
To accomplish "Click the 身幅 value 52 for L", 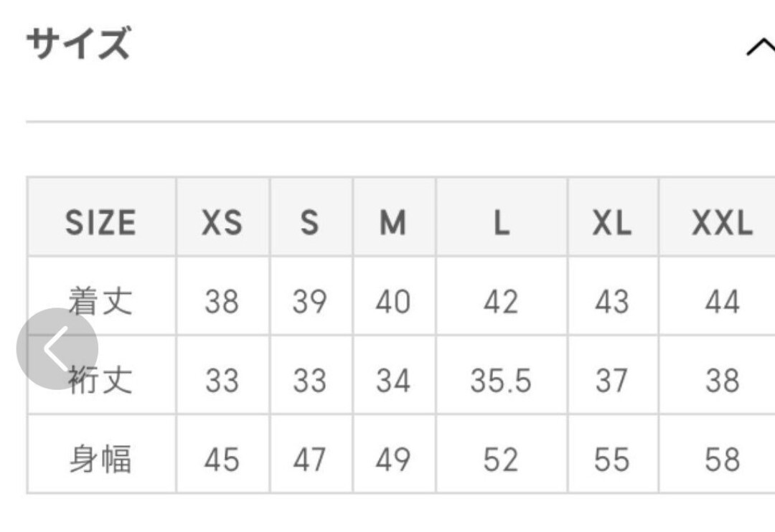I will pyautogui.click(x=501, y=459).
